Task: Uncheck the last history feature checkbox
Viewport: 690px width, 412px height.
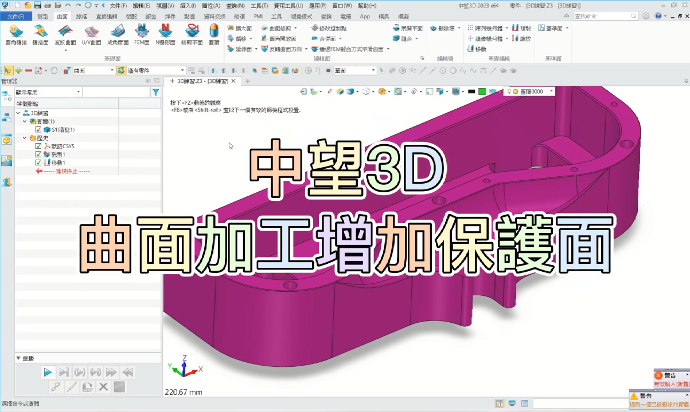Action: (38, 163)
